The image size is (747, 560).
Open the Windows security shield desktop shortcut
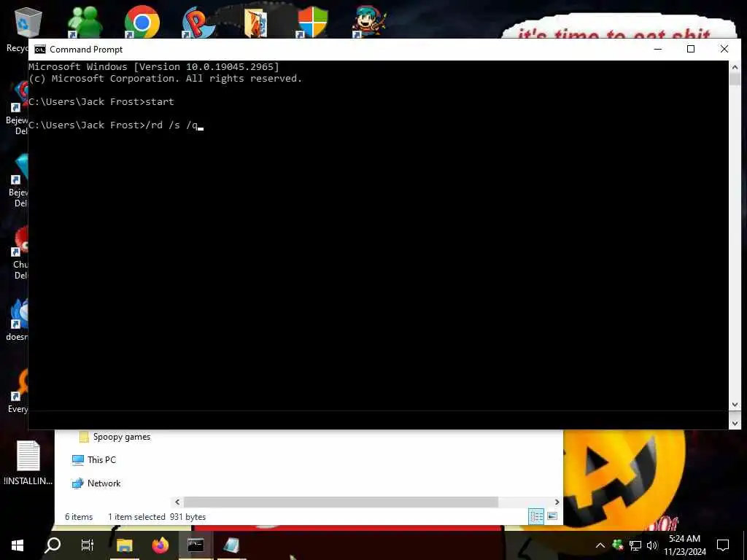(x=312, y=23)
